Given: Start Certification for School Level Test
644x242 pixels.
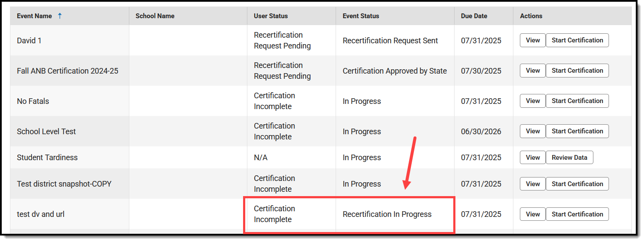Looking at the screenshot, I should click(x=577, y=131).
